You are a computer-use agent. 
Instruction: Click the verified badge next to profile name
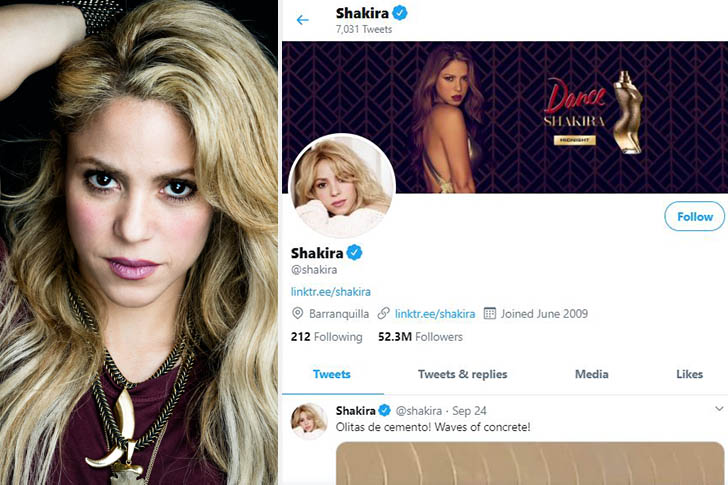click(354, 252)
